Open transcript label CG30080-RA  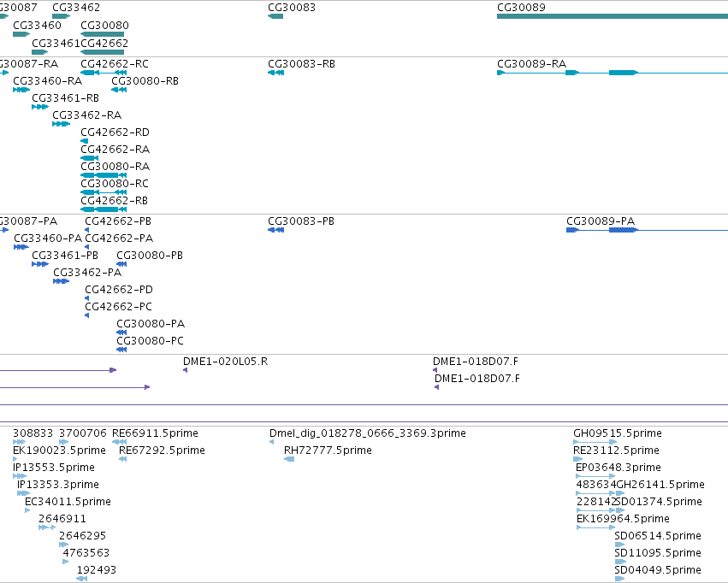coord(115,167)
